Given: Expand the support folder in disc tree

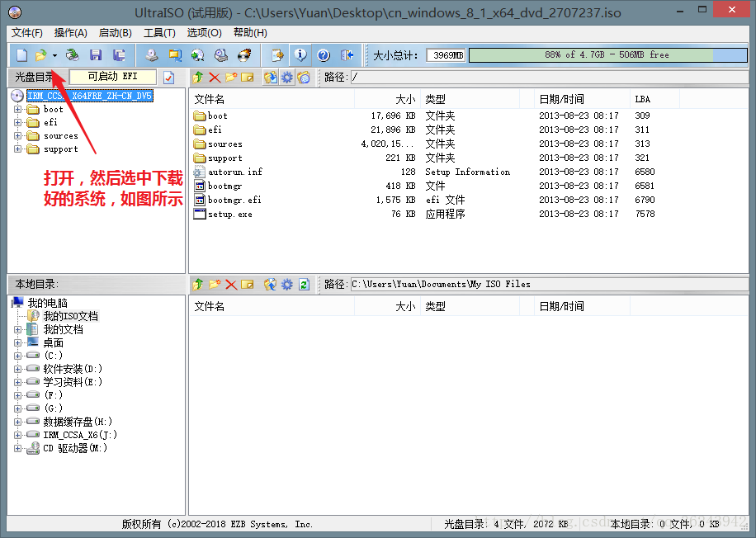Looking at the screenshot, I should (x=18, y=149).
